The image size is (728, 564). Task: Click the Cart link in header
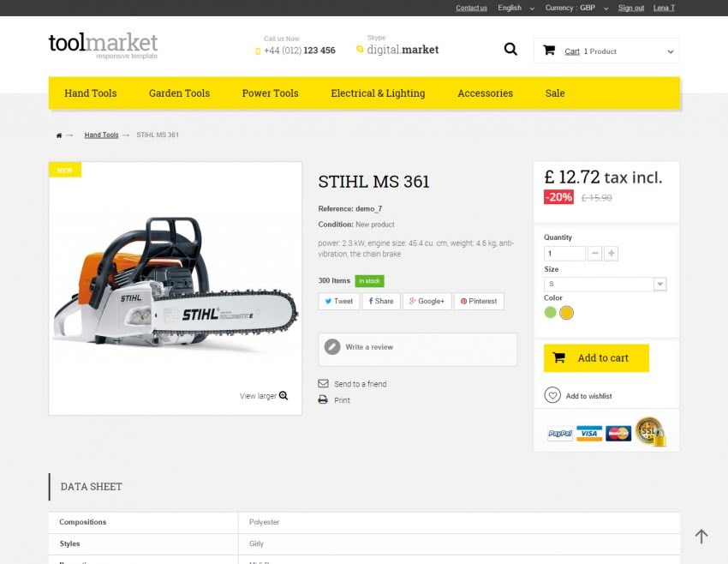[572, 51]
